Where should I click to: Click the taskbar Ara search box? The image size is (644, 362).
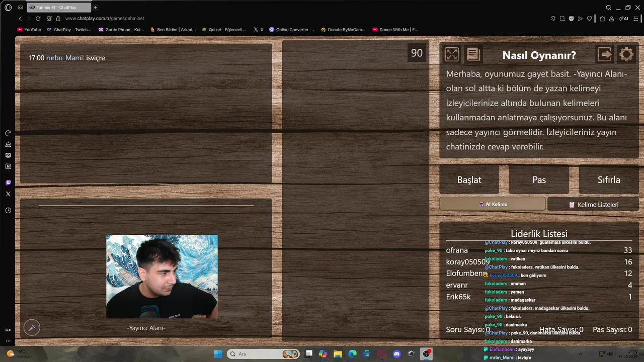264,354
